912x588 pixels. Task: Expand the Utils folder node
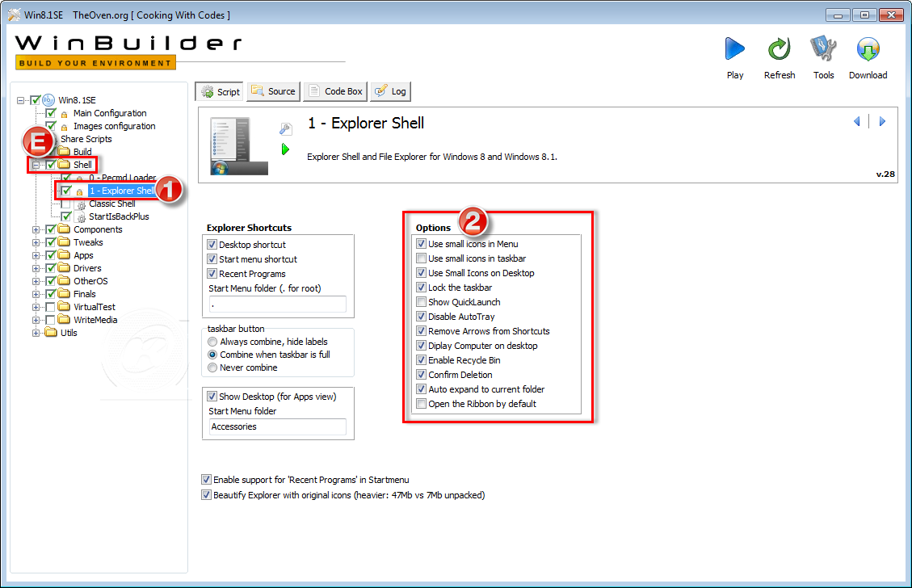[x=36, y=333]
